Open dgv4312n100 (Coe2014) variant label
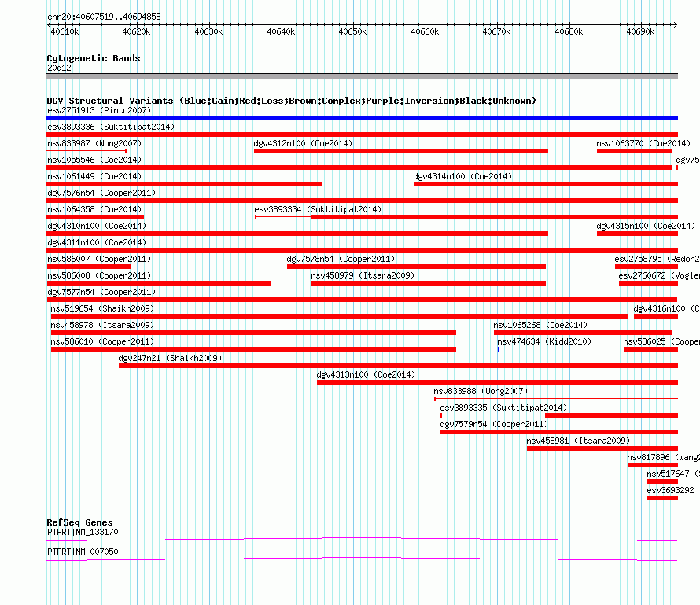The width and height of the screenshot is (700, 605). tap(303, 143)
